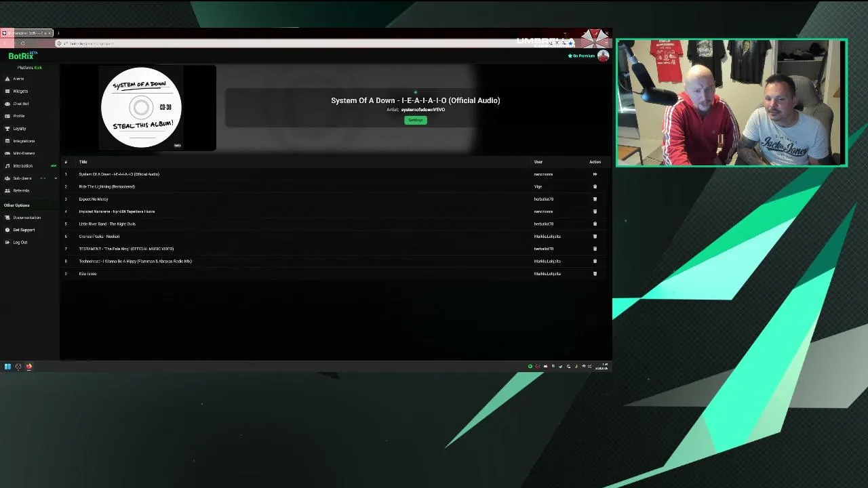Open the Loyalty section in the sidebar

[19, 129]
